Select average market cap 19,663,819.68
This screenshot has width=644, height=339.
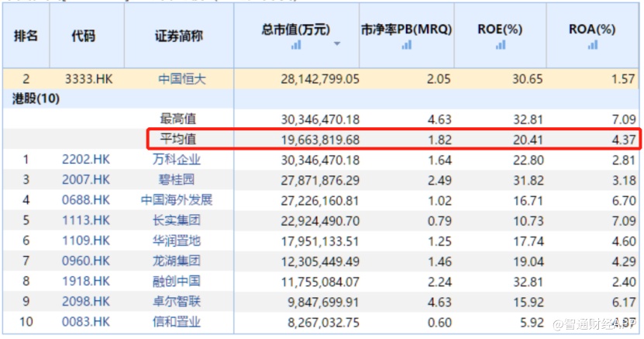[320, 140]
